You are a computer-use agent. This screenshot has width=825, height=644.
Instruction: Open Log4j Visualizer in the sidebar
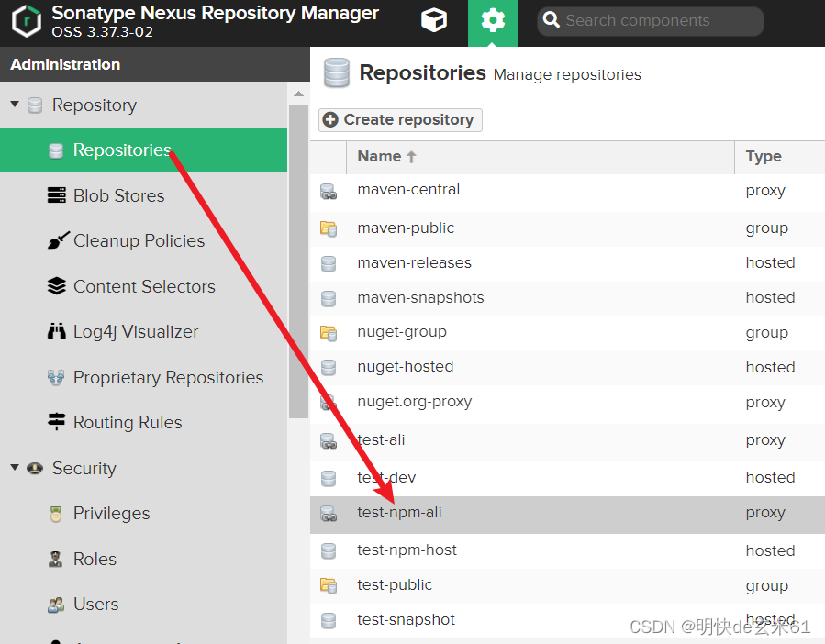144,331
